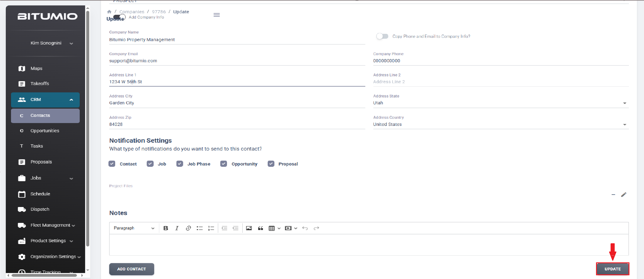This screenshot has width=644, height=279.
Task: Click the Company Phone input field
Action: click(x=501, y=61)
